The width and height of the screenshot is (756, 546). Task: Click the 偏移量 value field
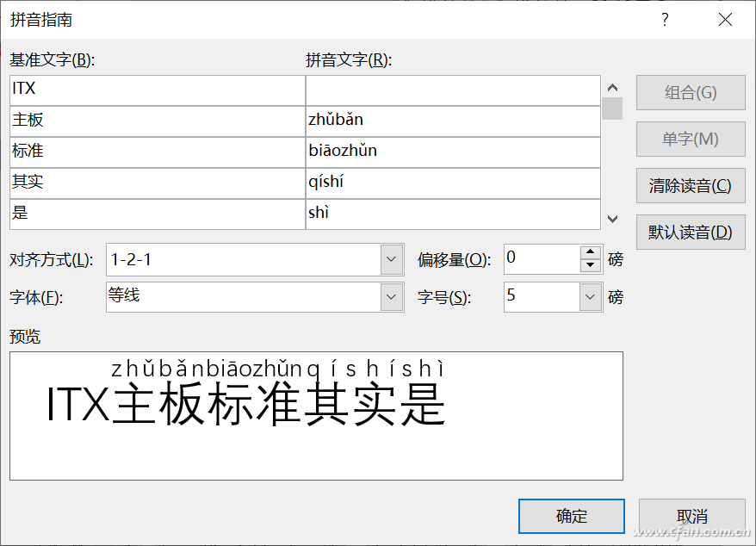click(x=542, y=259)
